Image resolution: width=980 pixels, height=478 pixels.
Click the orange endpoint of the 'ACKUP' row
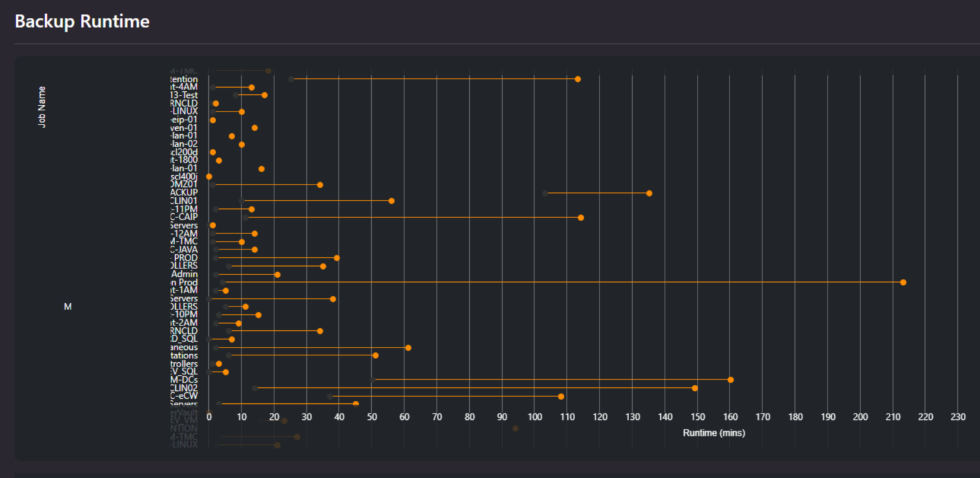tap(649, 193)
